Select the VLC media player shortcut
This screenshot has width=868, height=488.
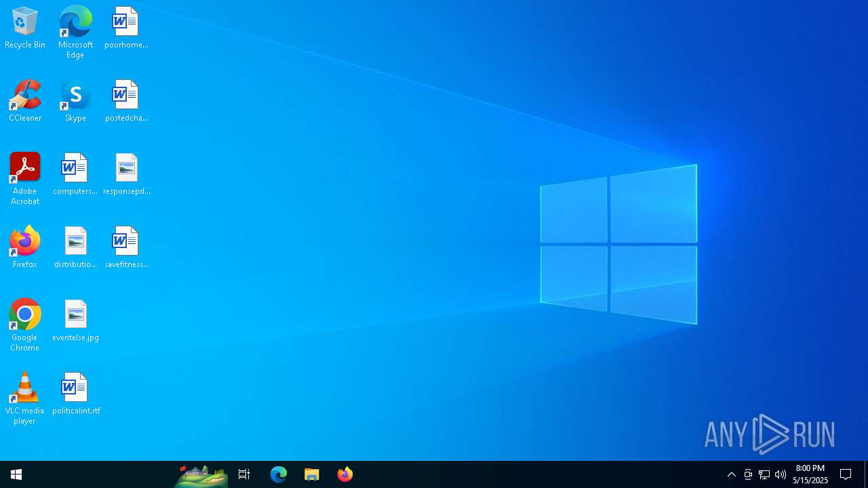point(25,399)
